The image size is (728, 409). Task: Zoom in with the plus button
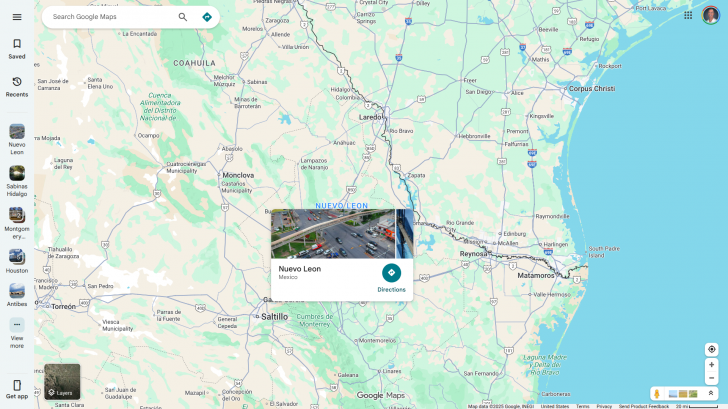click(711, 365)
